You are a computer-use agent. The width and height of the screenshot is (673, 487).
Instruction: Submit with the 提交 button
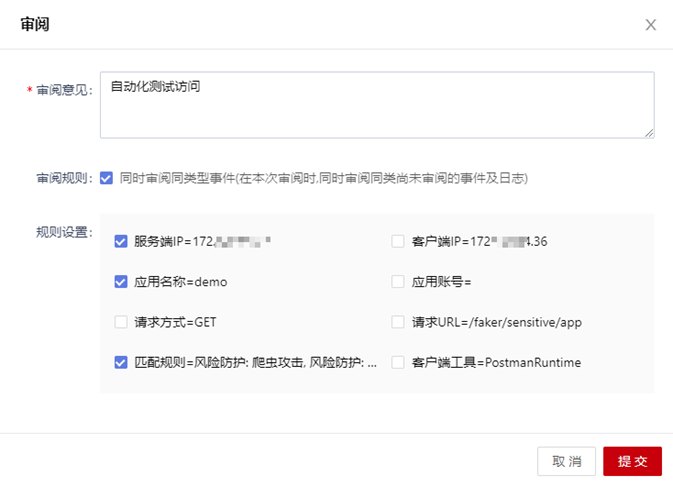tap(632, 461)
